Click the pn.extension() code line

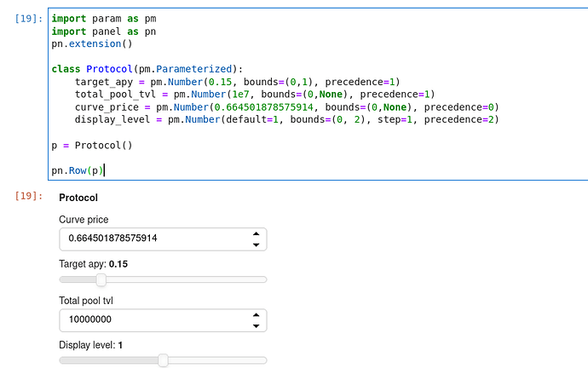(x=92, y=43)
